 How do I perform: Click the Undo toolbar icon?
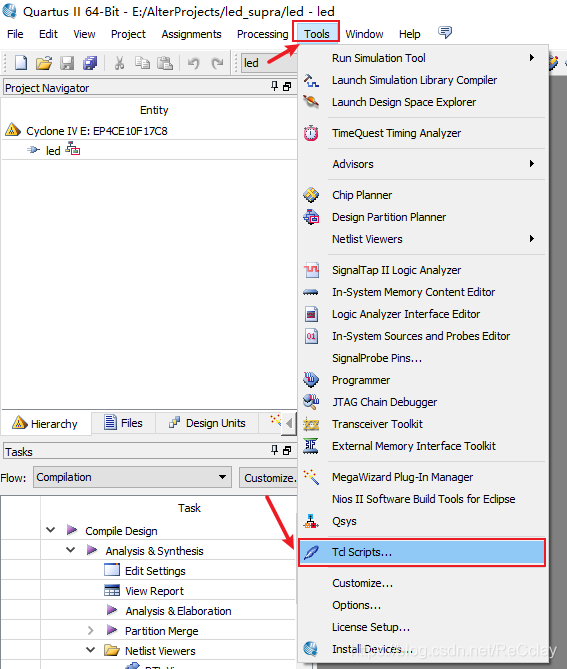(194, 63)
